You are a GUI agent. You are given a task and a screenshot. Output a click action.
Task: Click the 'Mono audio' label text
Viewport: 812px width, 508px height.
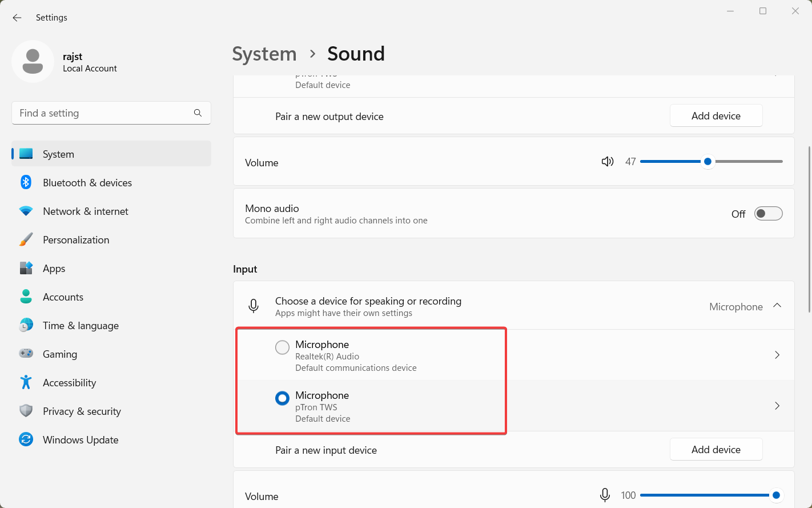[272, 209]
